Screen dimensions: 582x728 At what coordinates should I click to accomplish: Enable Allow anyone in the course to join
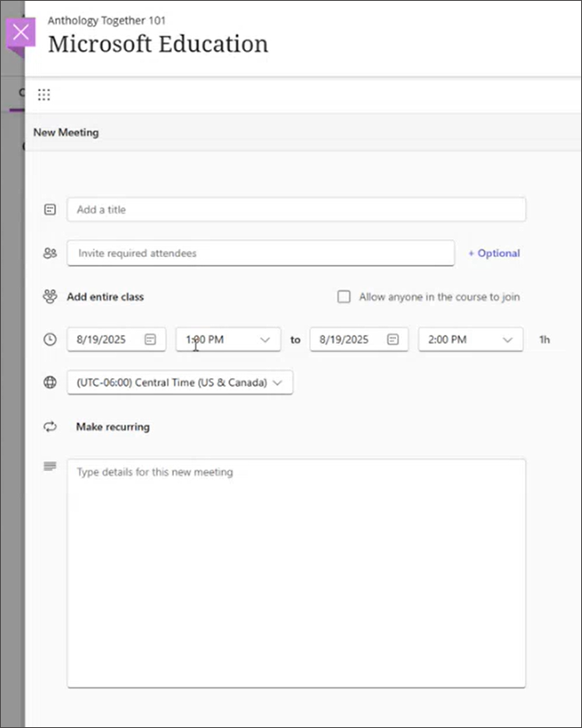tap(344, 296)
